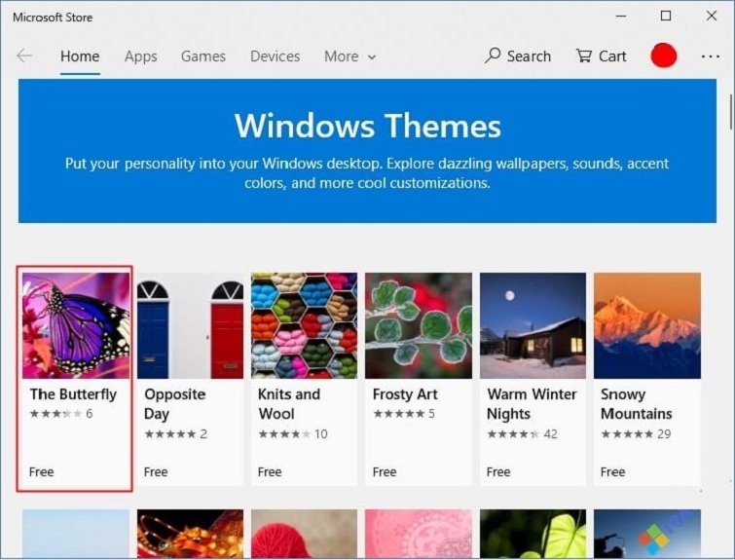
Task: Click the red user profile avatar
Action: pyautogui.click(x=664, y=56)
